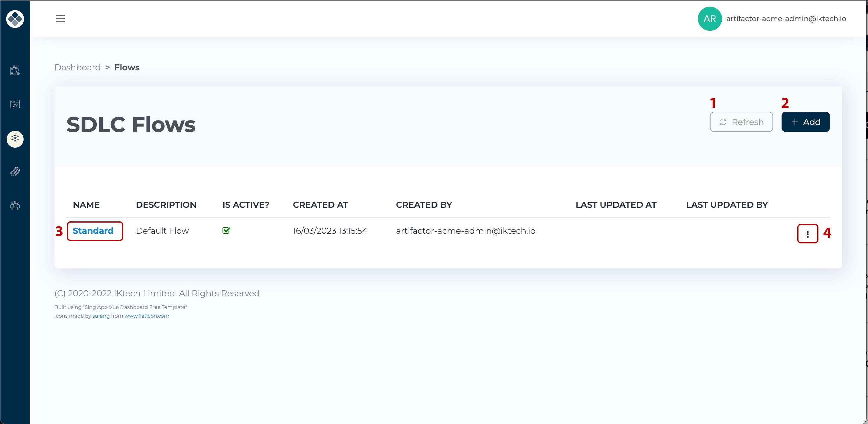
Task: Open the Standard flow link
Action: pyautogui.click(x=93, y=231)
